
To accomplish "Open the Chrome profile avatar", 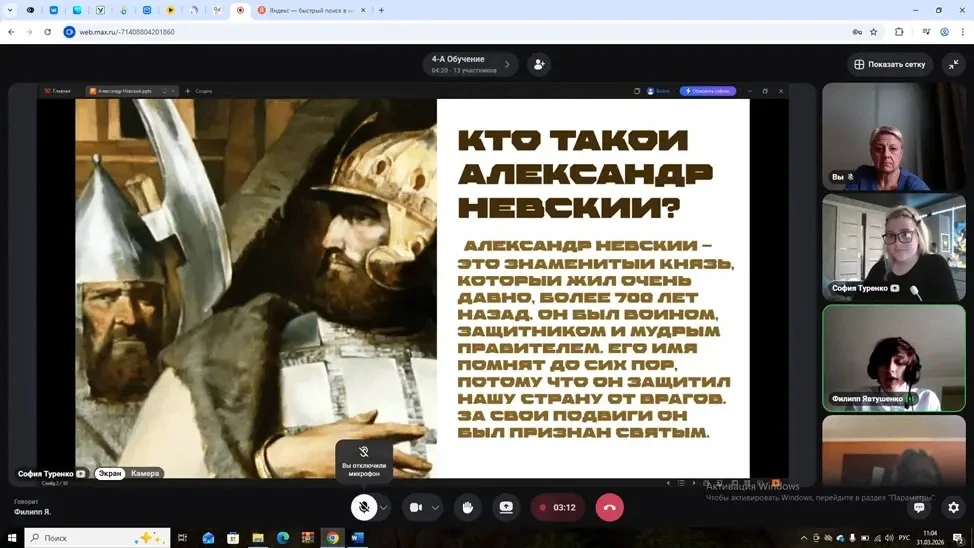I will [x=944, y=32].
